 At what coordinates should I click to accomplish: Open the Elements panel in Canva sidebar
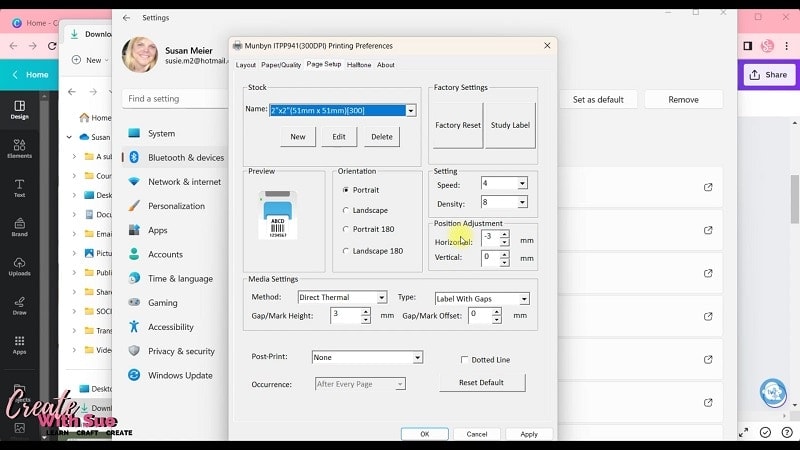(x=19, y=148)
